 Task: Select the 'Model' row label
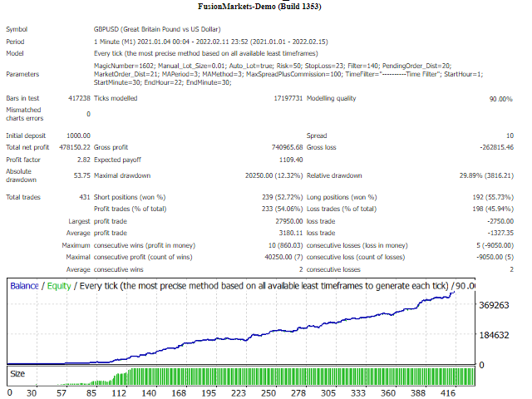pos(15,53)
